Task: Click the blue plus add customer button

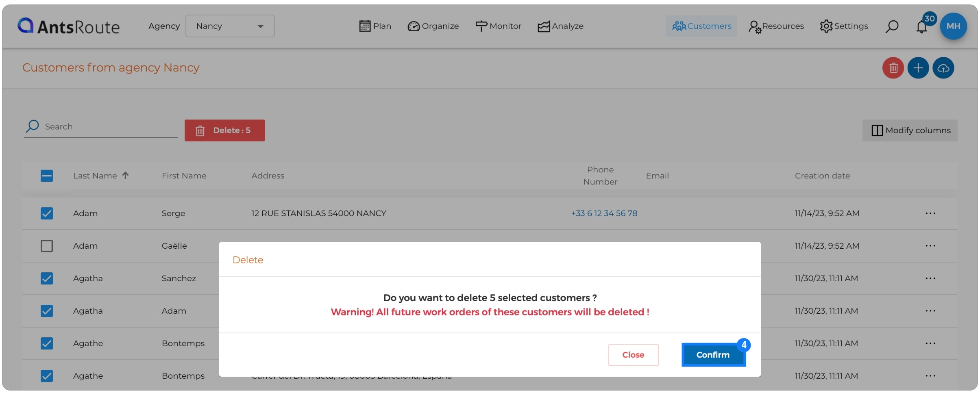Action: [x=918, y=68]
